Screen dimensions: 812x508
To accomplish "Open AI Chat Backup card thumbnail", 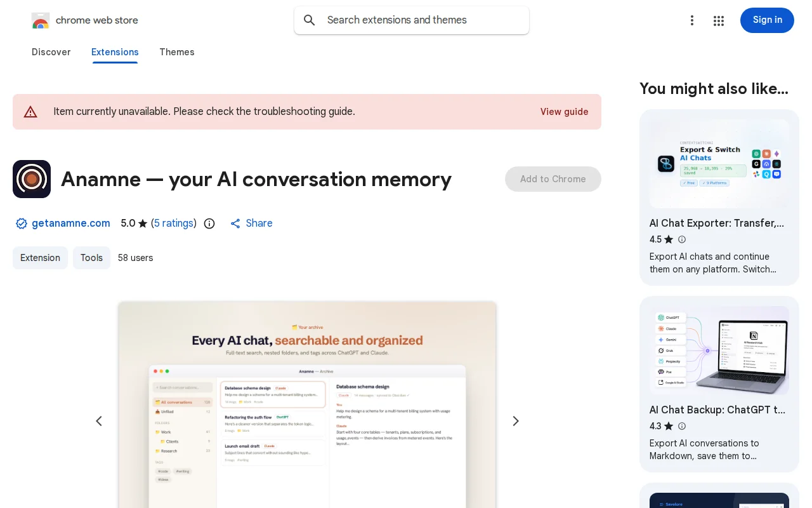I will click(x=719, y=351).
